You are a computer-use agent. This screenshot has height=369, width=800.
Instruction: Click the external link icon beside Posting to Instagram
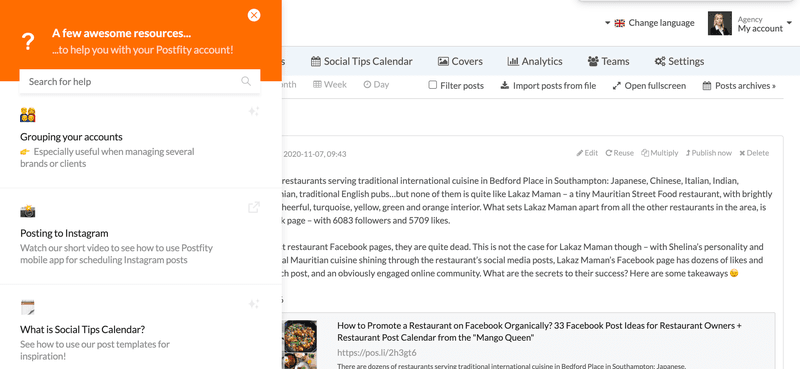(254, 207)
